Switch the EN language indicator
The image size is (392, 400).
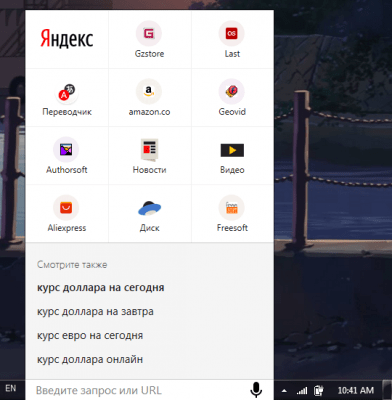(x=11, y=388)
